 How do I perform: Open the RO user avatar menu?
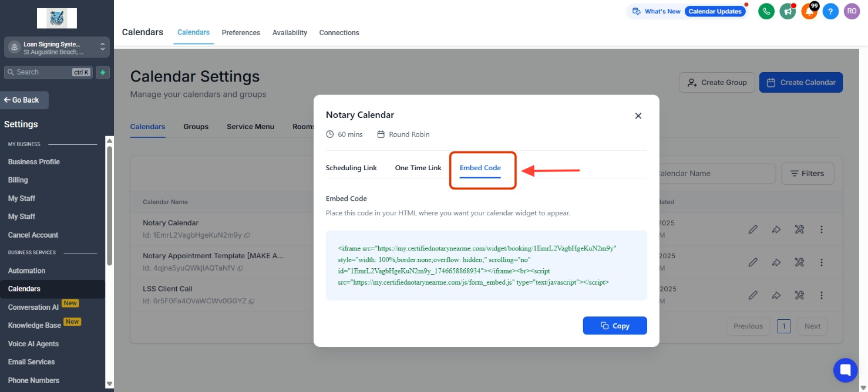pyautogui.click(x=852, y=11)
